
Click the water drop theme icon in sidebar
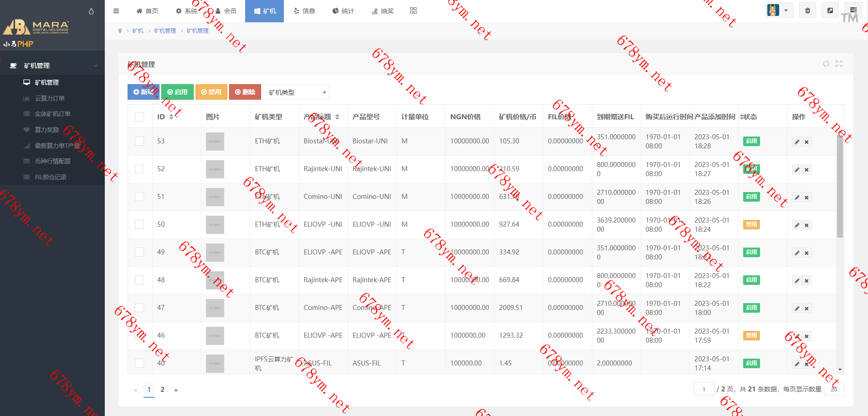91,11
